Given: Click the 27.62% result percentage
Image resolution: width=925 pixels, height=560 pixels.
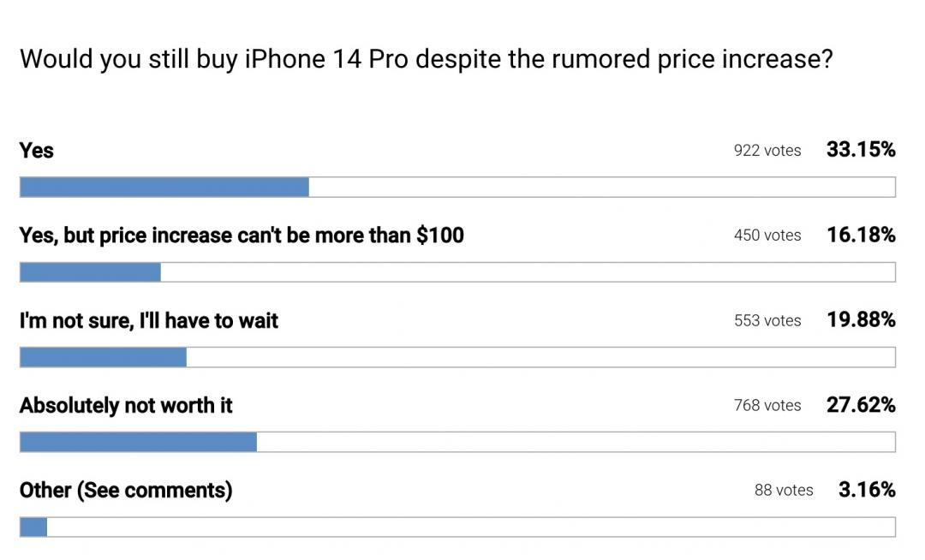Looking at the screenshot, I should (861, 405).
